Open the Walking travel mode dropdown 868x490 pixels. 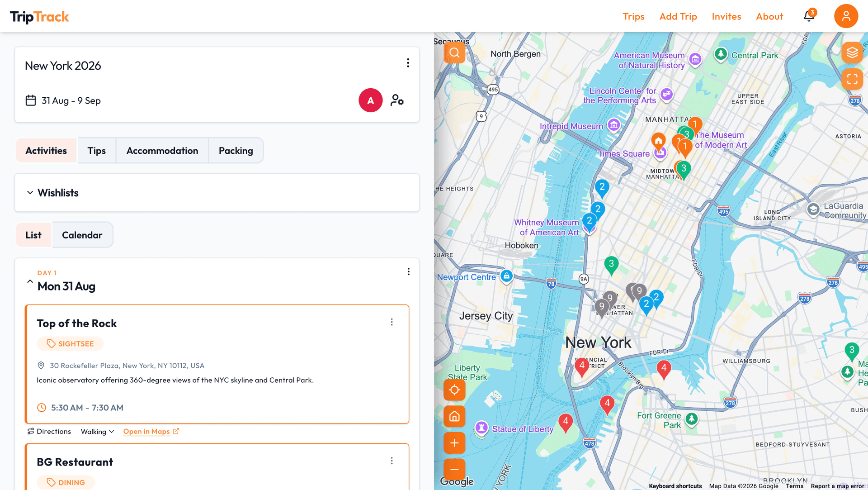(x=97, y=432)
